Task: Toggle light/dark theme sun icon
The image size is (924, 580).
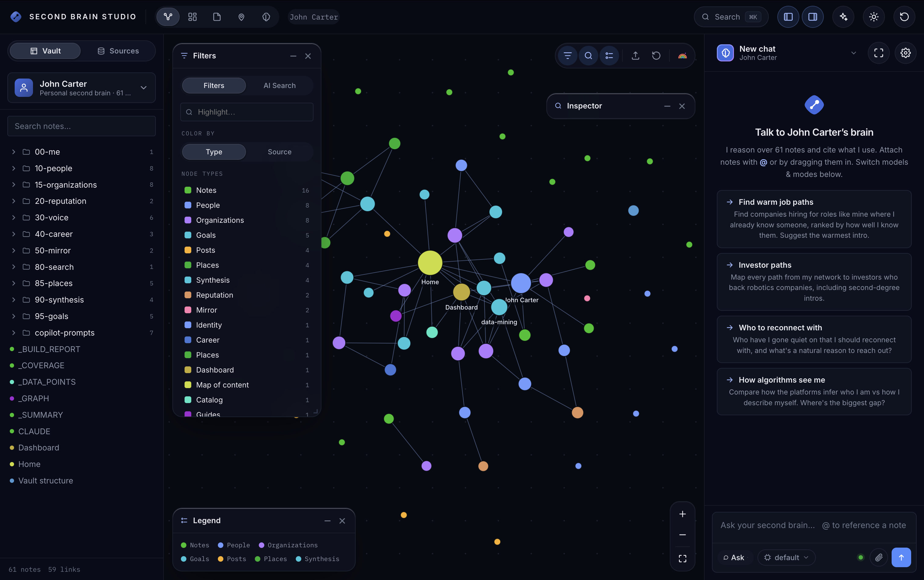Action: tap(874, 17)
